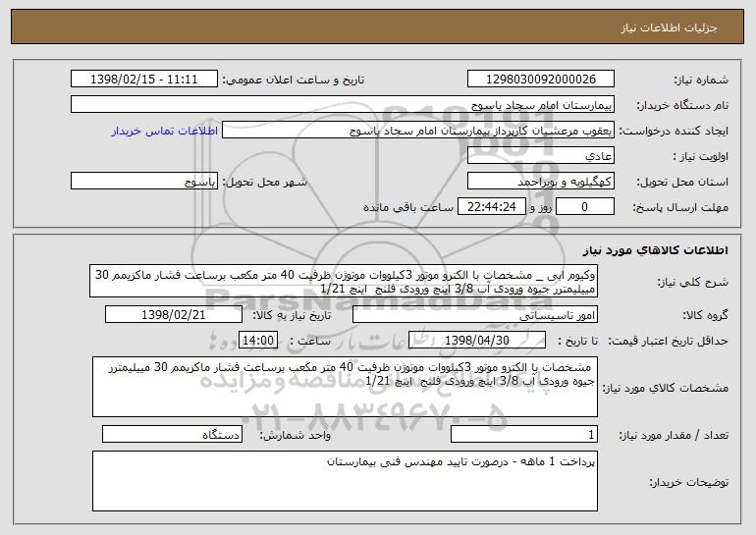This screenshot has width=756, height=535.
Task: Click the label ایجاد کننده درخواست
Action: click(x=674, y=131)
